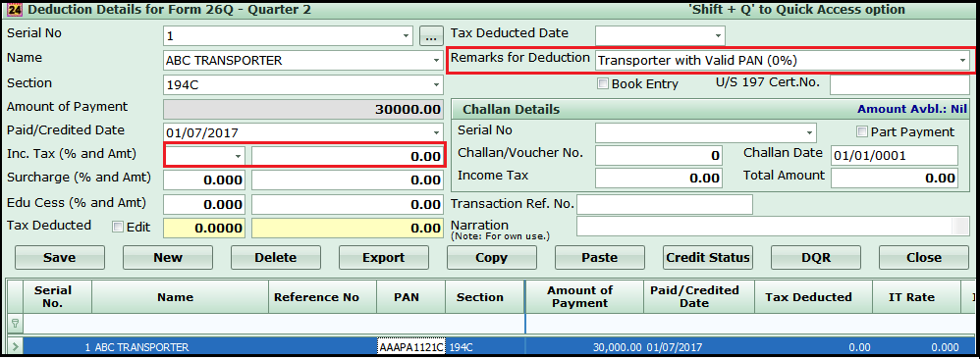Toggle the Edit checkbox for Tax Deducted
Screen dimensions: 980x359
click(118, 227)
